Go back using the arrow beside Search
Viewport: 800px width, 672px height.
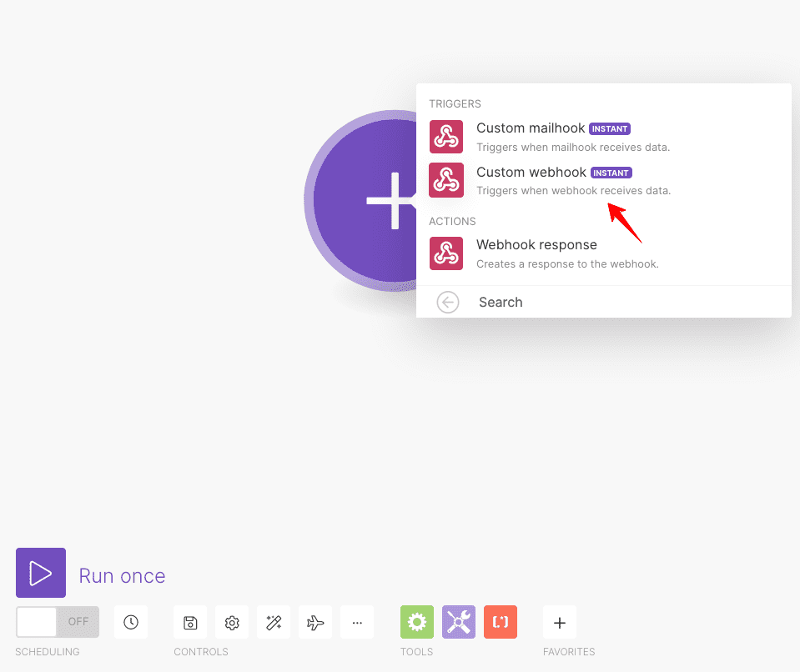(447, 303)
